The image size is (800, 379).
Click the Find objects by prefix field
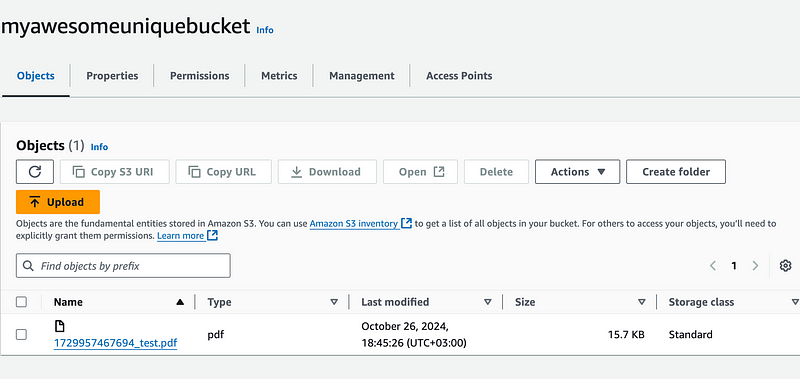pos(123,266)
